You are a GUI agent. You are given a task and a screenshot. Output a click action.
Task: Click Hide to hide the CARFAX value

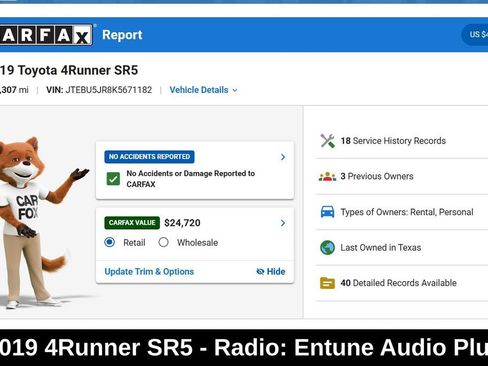[x=271, y=272]
